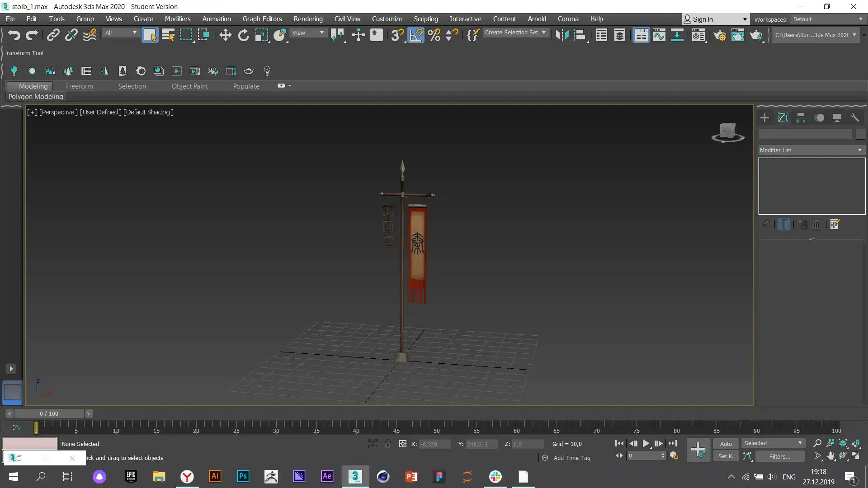Screen dimensions: 868x488
Task: Open Render Setup icon
Action: point(720,35)
